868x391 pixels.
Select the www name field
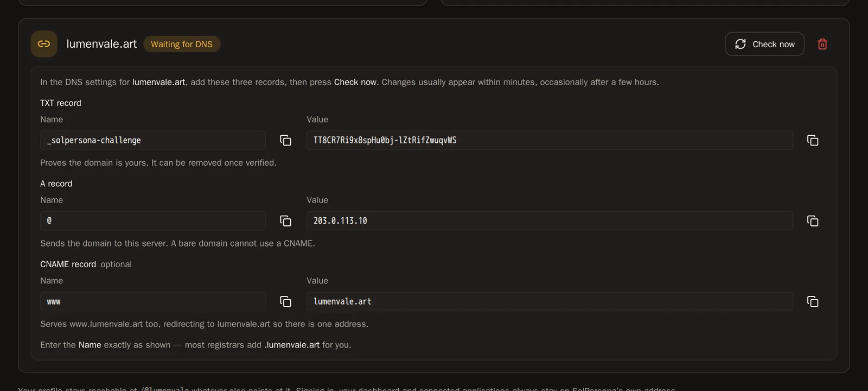pos(153,301)
